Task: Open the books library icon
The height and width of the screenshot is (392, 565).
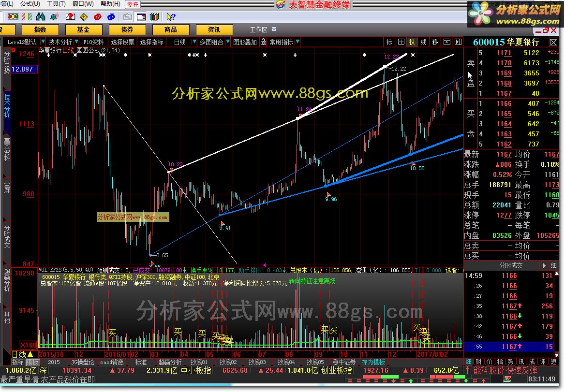Action: coord(155,16)
